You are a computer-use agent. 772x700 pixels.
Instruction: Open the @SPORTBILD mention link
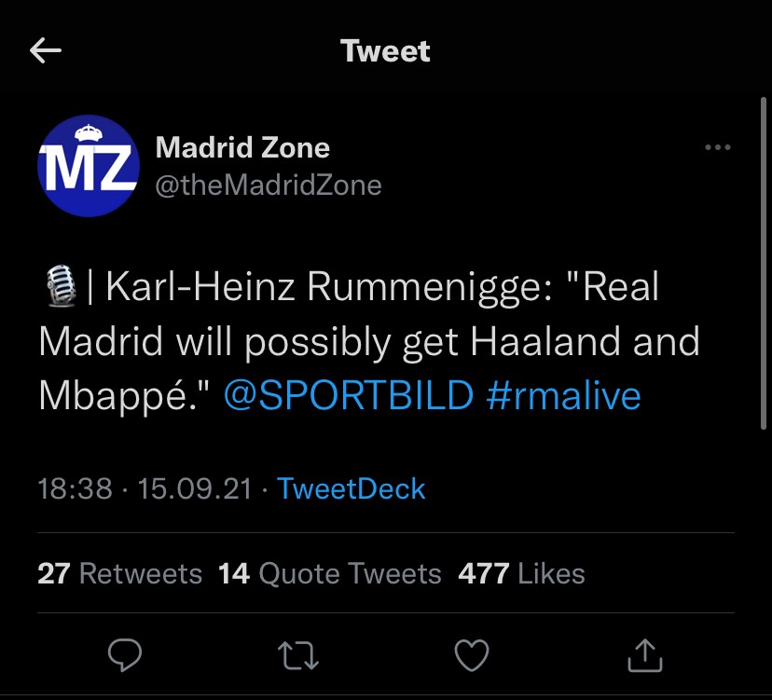point(350,396)
